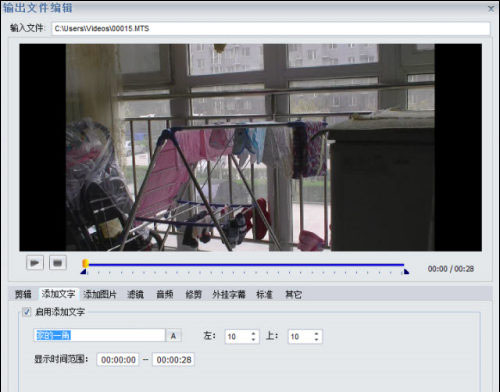Screen dimensions: 500x392
Task: Open the 外挂字幕 tab
Action: point(229,294)
